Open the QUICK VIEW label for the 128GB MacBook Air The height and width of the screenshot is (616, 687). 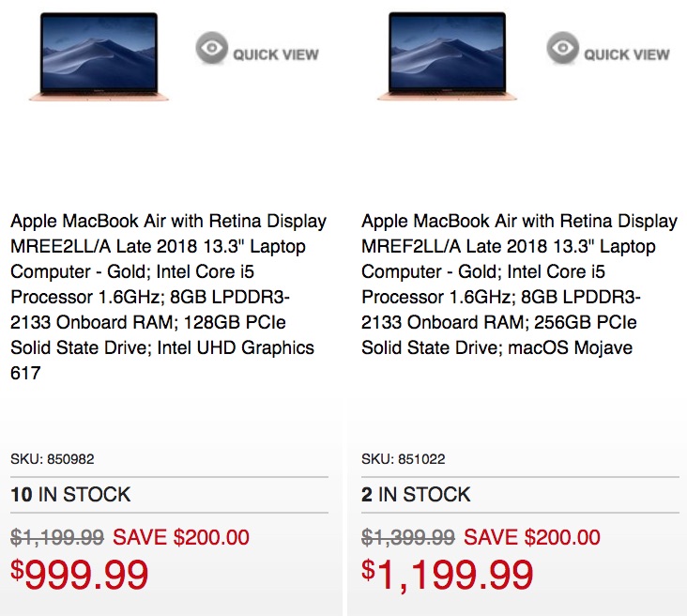click(x=275, y=54)
